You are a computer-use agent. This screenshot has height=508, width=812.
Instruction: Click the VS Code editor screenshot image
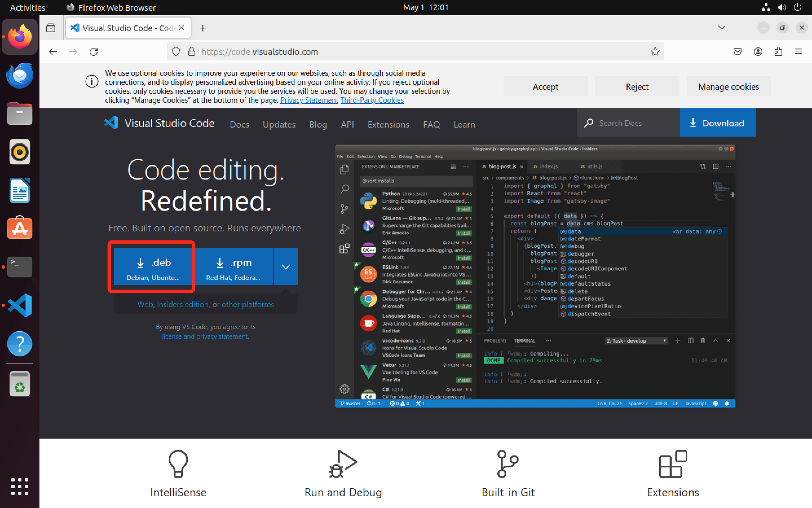click(x=535, y=276)
